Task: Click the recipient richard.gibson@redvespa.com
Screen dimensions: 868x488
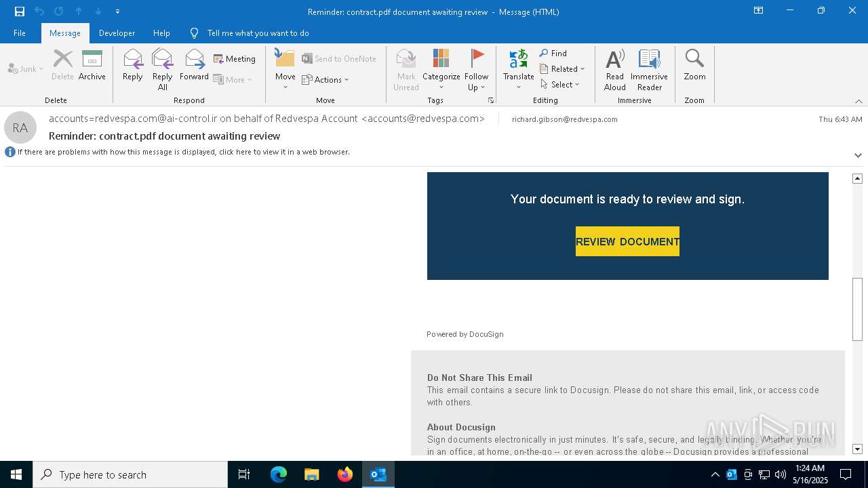Action: pos(565,119)
